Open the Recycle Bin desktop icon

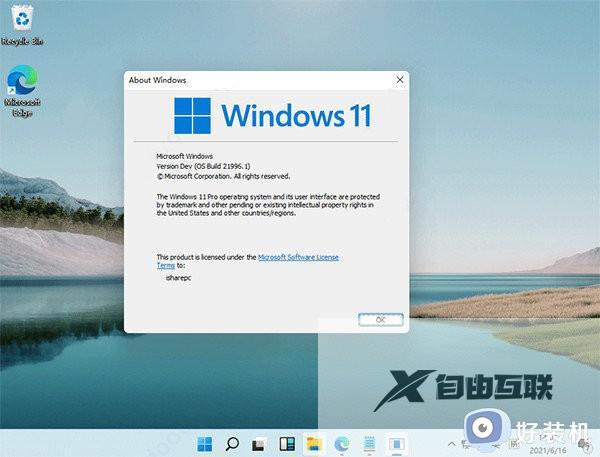click(22, 26)
